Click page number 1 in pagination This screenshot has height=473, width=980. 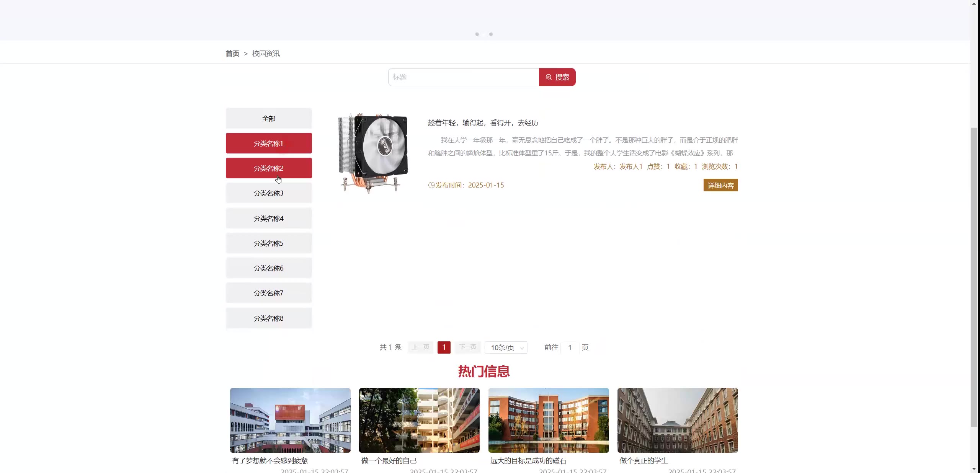444,347
